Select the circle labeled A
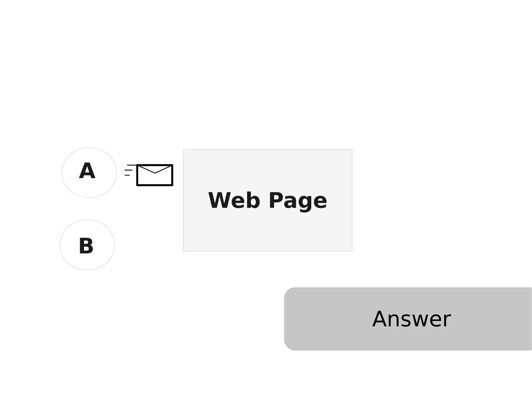Viewport: 532px width, 399px height. pyautogui.click(x=89, y=173)
